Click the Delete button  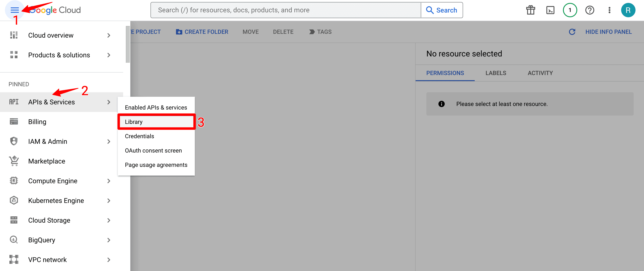[x=283, y=32]
